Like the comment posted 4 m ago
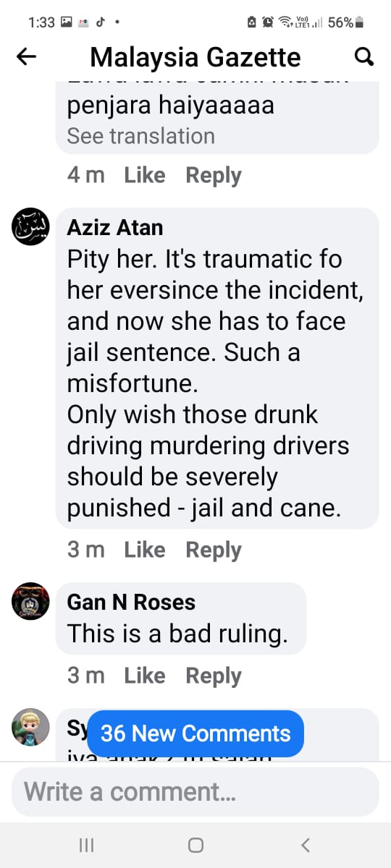This screenshot has width=391, height=868. [x=144, y=175]
